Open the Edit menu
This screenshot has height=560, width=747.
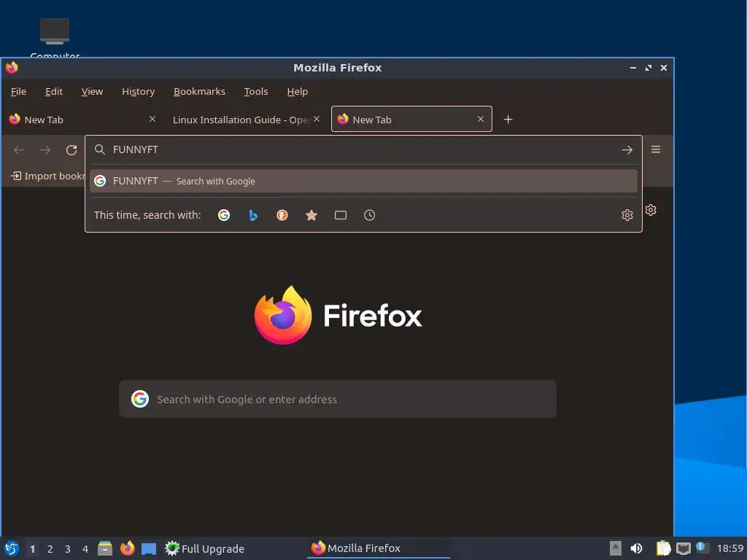click(54, 91)
